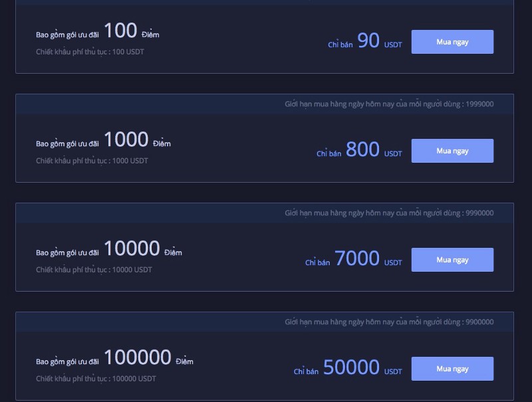This screenshot has height=402, width=532.
Task: Select the fee discount text for 10000 USDT
Action: pyautogui.click(x=94, y=270)
